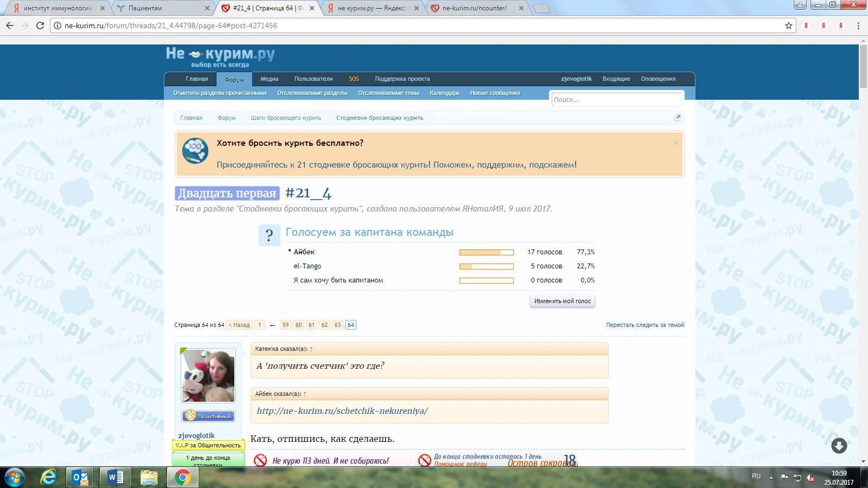Image resolution: width=868 pixels, height=488 pixels.
Task: Reload the current page
Action: (x=40, y=25)
